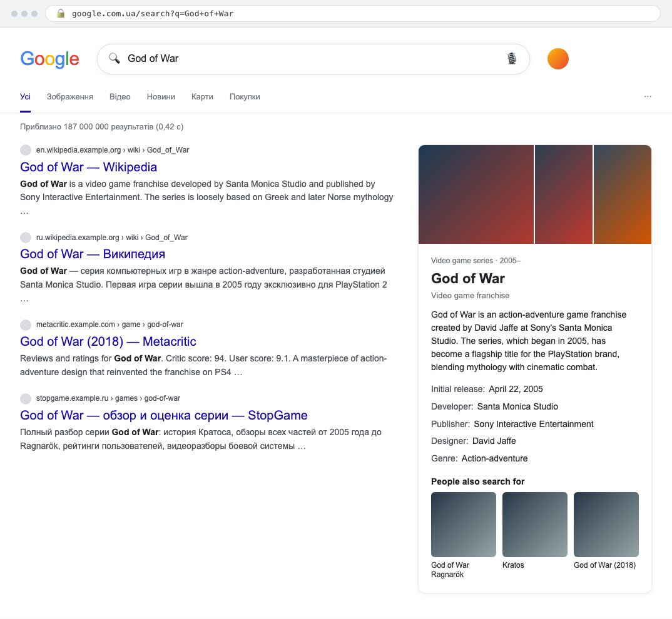Click the favicon next to metacritic.example.com
Viewport: 672px width, 619px height.
(x=26, y=325)
